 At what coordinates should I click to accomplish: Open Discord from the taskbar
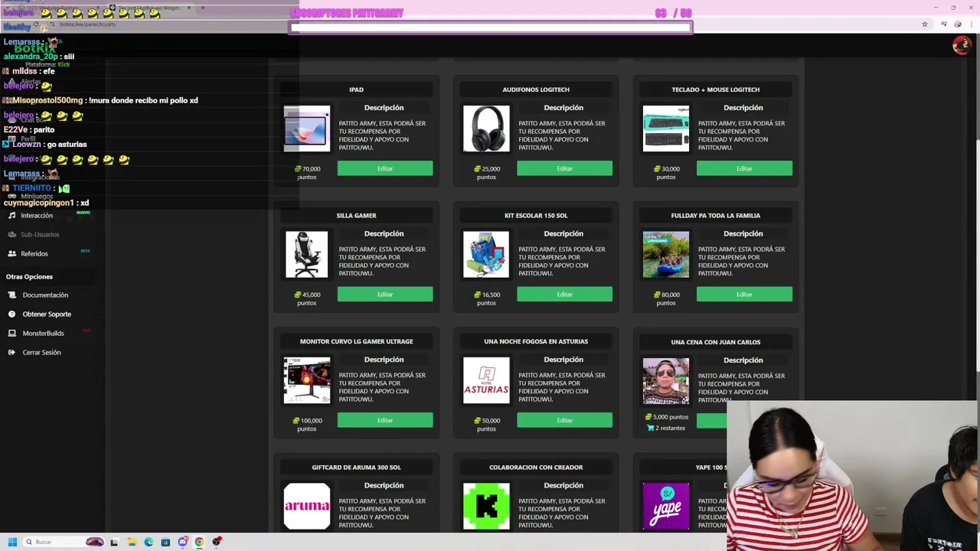click(x=183, y=542)
